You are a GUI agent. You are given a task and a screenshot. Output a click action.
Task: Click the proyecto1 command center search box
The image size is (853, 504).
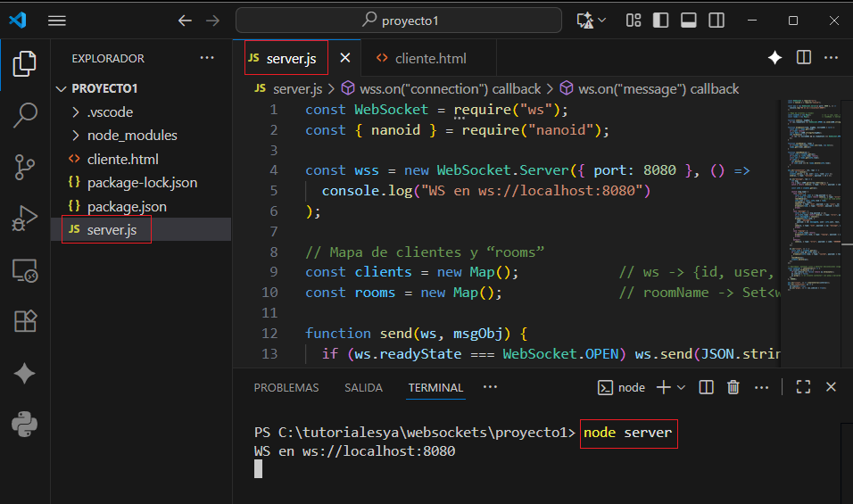click(x=399, y=20)
